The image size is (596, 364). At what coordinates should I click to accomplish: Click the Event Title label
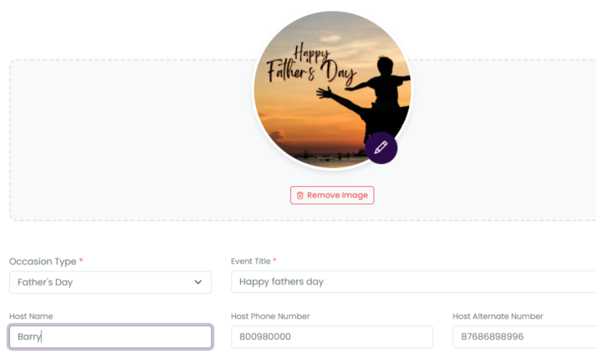tap(250, 262)
